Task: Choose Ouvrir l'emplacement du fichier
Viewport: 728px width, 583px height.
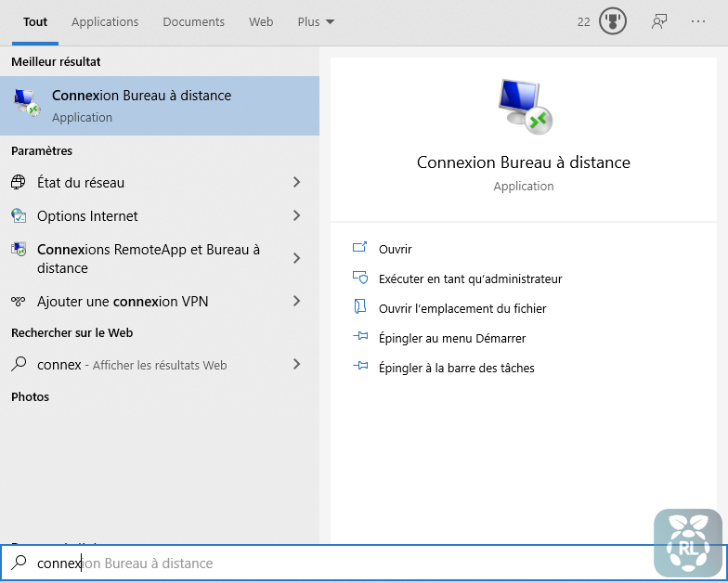Action: coord(462,308)
